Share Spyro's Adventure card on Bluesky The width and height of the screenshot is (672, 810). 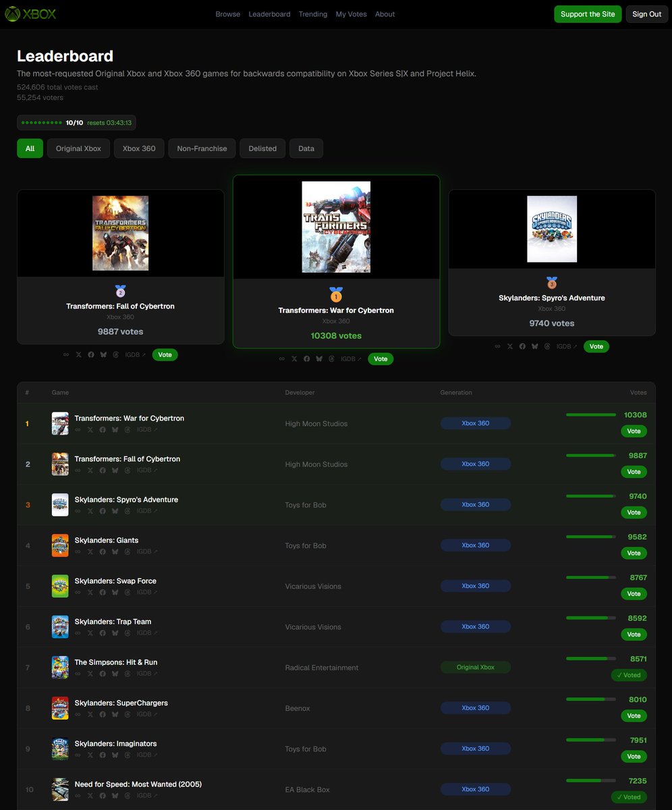[x=535, y=346]
